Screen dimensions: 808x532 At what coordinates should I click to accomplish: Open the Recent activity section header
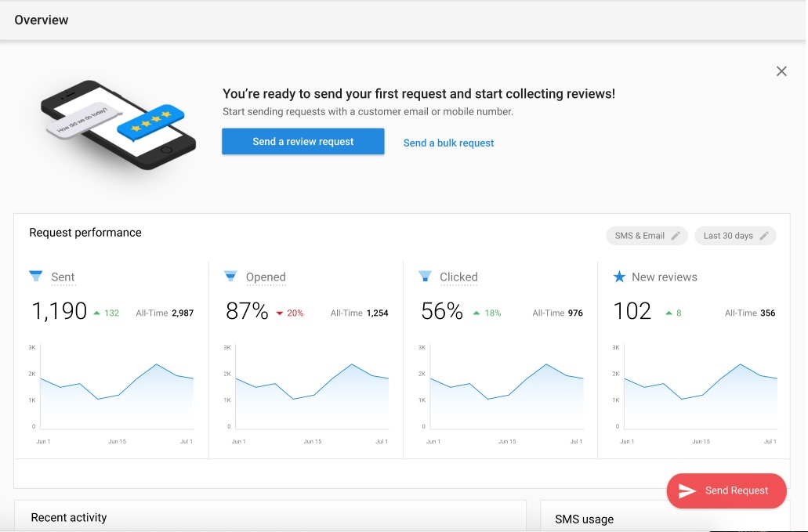point(69,517)
